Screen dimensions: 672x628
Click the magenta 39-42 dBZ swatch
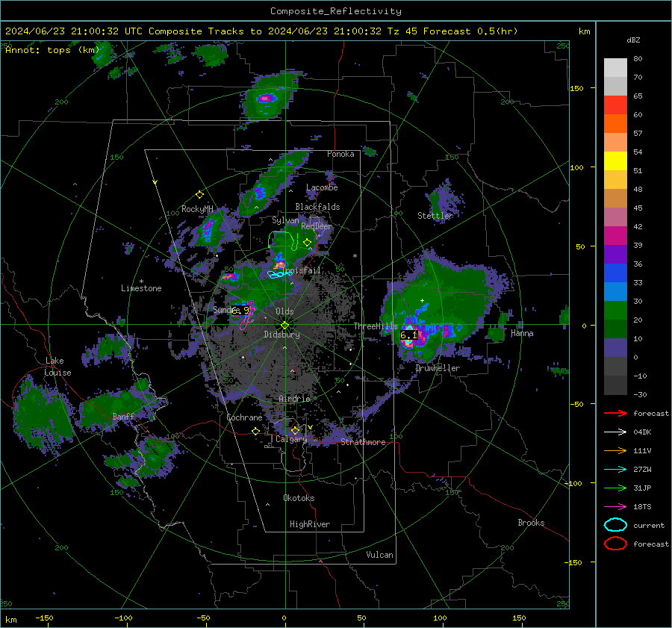click(615, 235)
